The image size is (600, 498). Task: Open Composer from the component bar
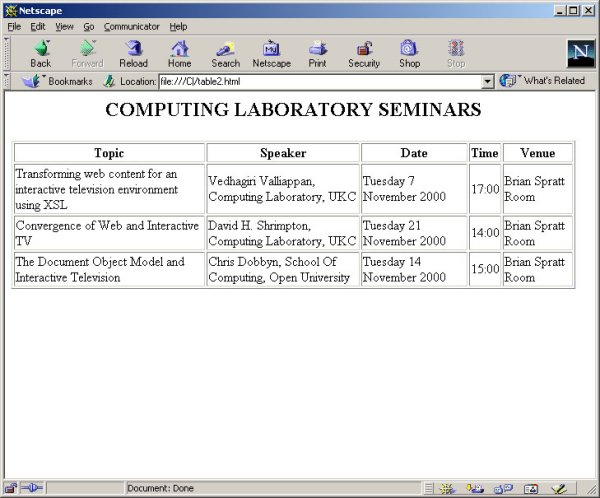pos(559,488)
